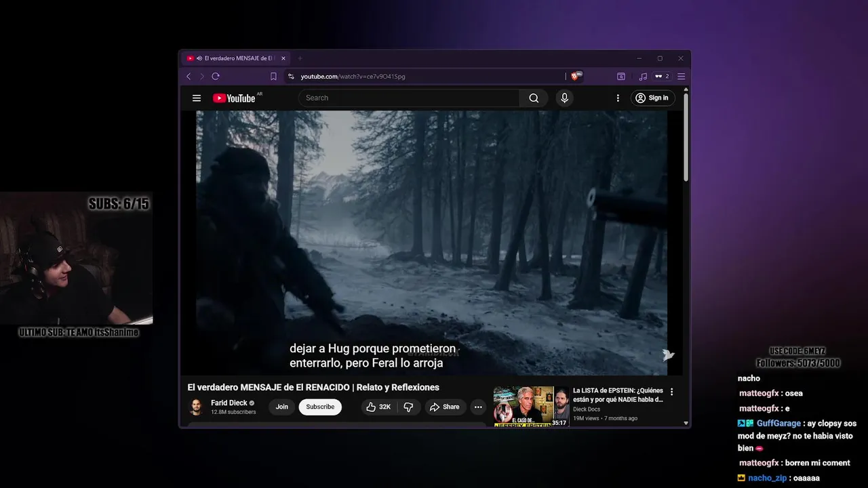Image resolution: width=868 pixels, height=488 pixels.
Task: Click nacho_zip username in the chat
Action: click(768, 478)
